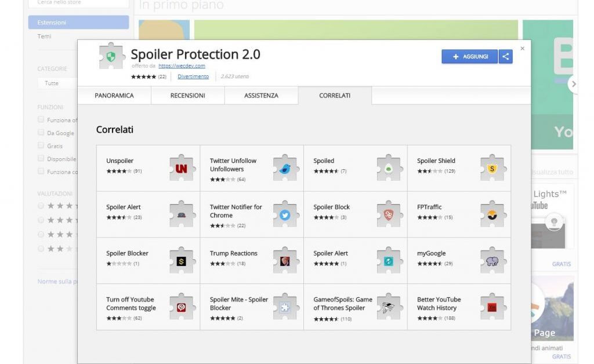Image resolution: width=594 pixels, height=364 pixels.
Task: Open the FPTraffic title
Action: (x=429, y=207)
